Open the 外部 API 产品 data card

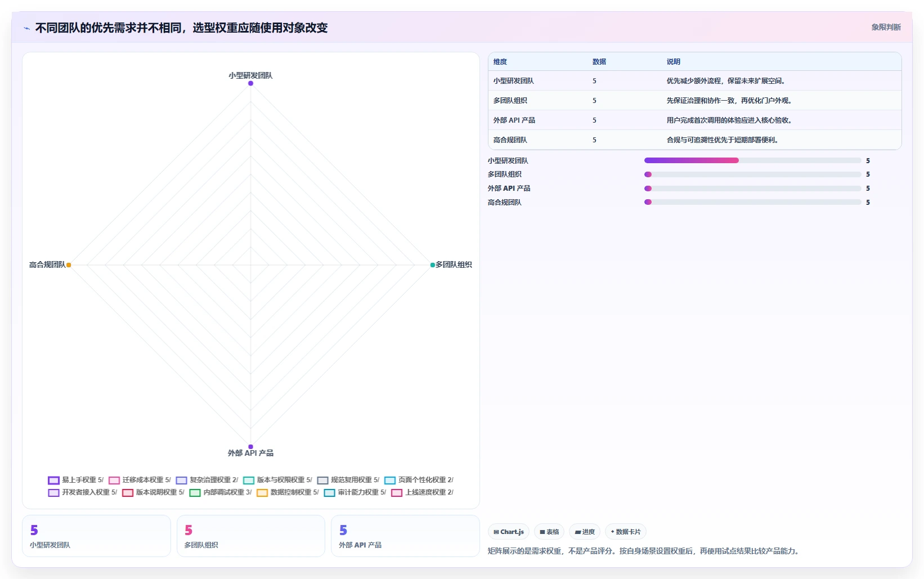[405, 536]
